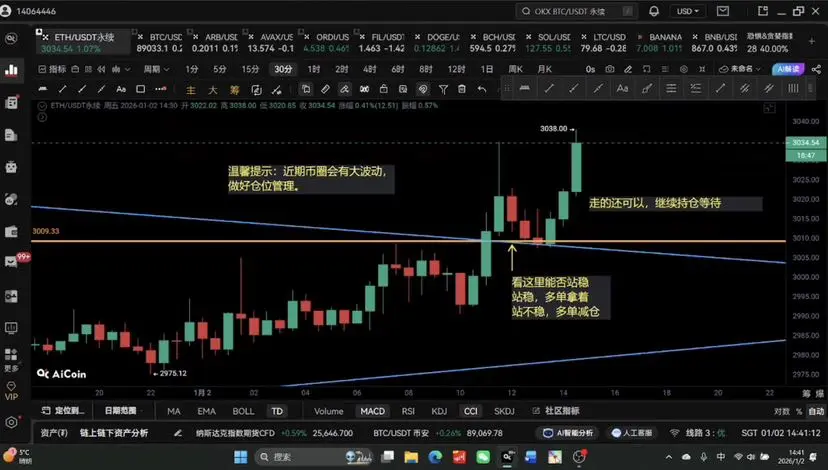Click vertical lines tool in floating toolbar

(793, 89)
